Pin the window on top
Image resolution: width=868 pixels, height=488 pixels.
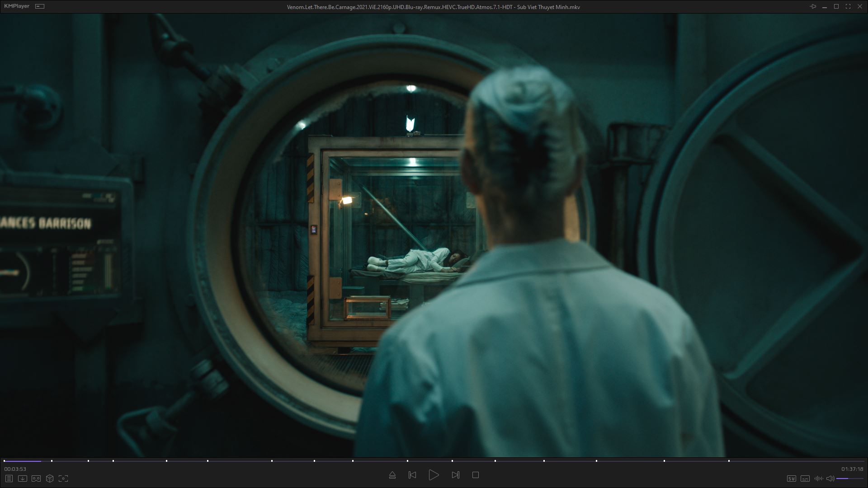coord(813,6)
